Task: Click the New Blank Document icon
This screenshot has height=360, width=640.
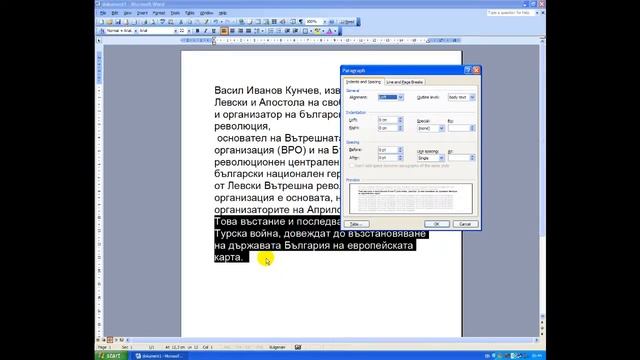Action: tap(102, 22)
